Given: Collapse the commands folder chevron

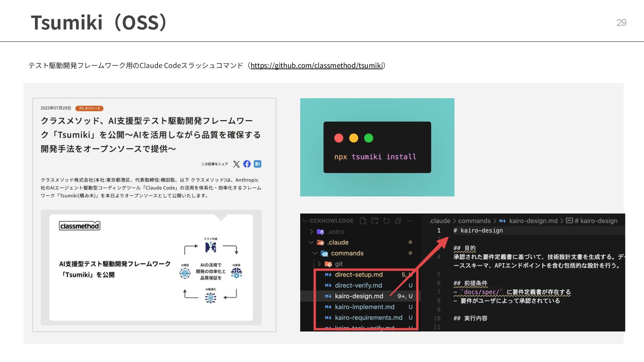Looking at the screenshot, I should (x=315, y=253).
